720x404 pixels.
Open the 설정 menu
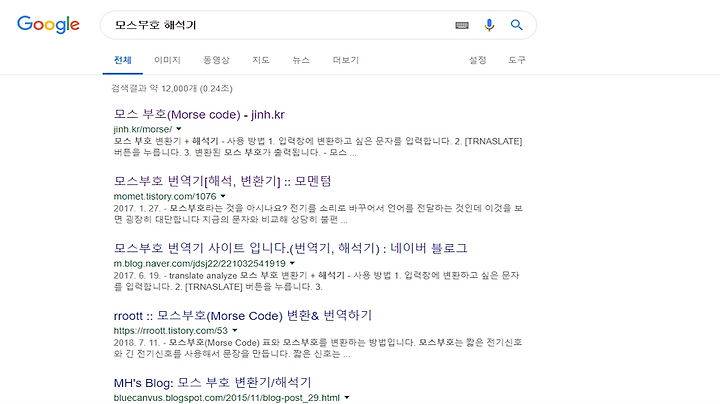coord(477,60)
